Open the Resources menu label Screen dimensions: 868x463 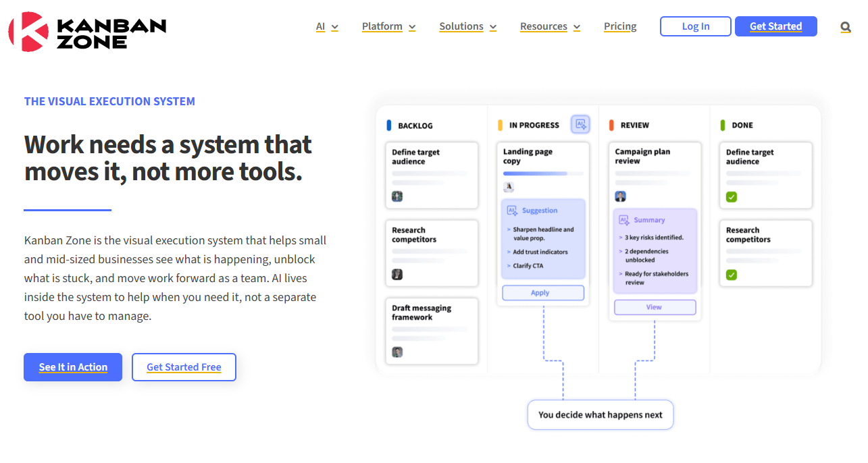pyautogui.click(x=544, y=26)
